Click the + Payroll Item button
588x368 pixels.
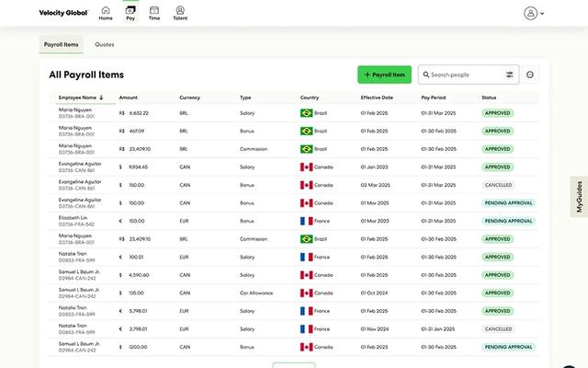click(x=384, y=75)
